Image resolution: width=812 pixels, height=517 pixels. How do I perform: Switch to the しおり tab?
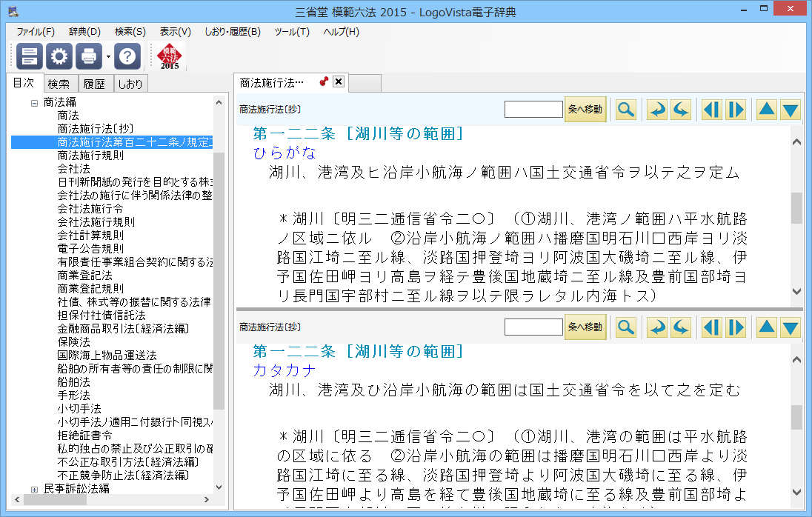coord(130,84)
